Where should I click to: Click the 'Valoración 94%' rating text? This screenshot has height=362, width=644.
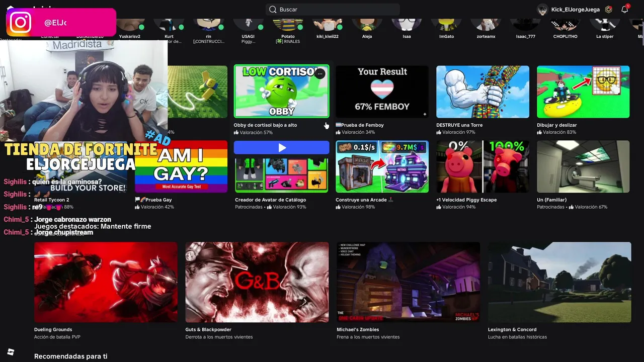pyautogui.click(x=459, y=207)
